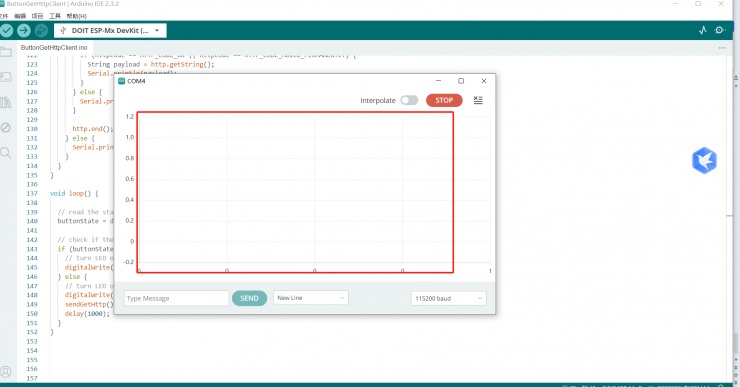Focus the Type Message input field

click(177, 298)
